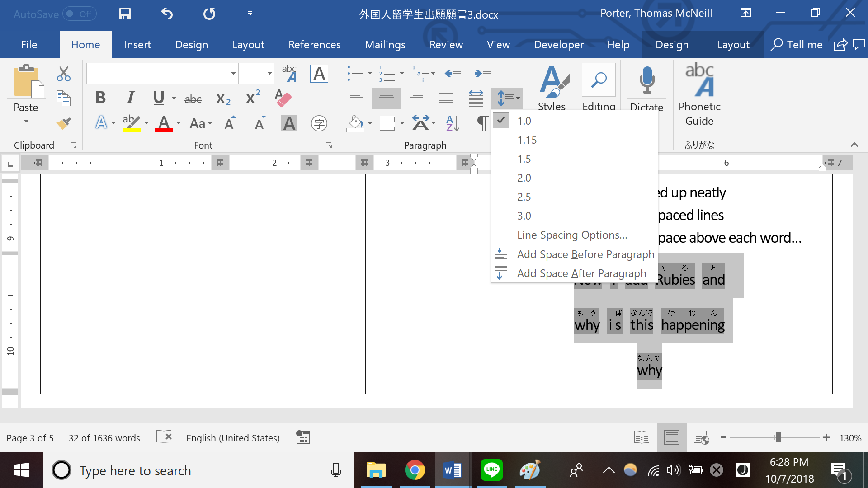Click the Dictate microphone icon

[647, 81]
